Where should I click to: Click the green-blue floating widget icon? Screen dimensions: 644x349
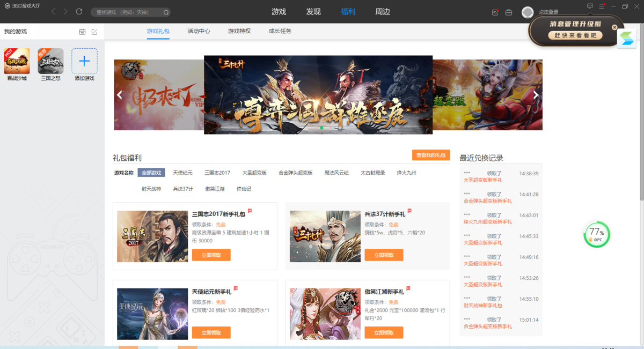(x=627, y=39)
